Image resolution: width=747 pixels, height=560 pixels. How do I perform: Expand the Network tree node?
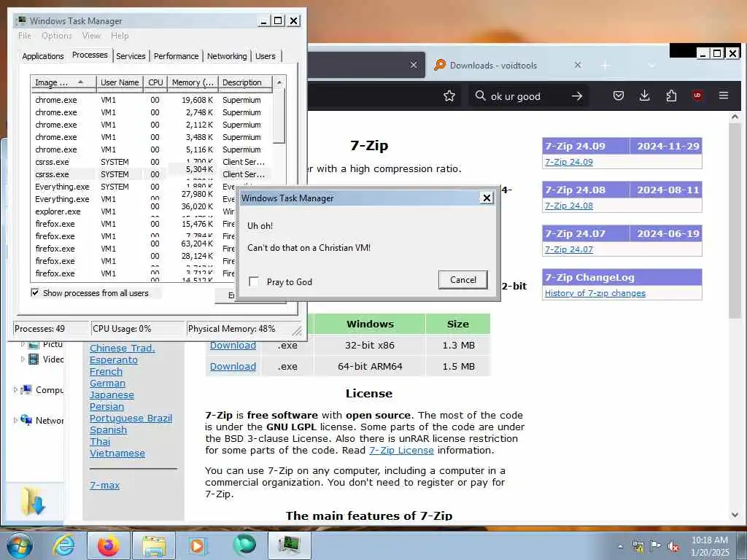pos(15,420)
